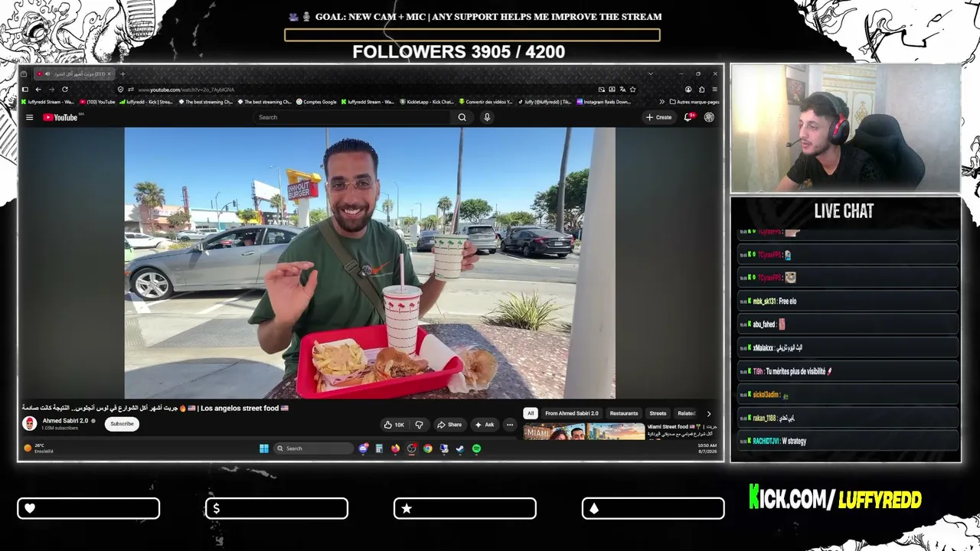This screenshot has height=551, width=980.
Task: Click the playing YouTube video frame
Action: point(370,262)
